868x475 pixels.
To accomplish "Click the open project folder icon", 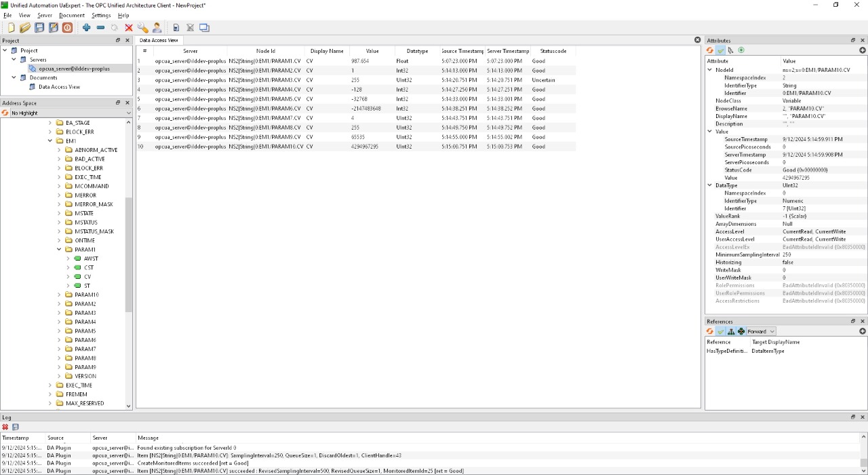I will coord(25,28).
